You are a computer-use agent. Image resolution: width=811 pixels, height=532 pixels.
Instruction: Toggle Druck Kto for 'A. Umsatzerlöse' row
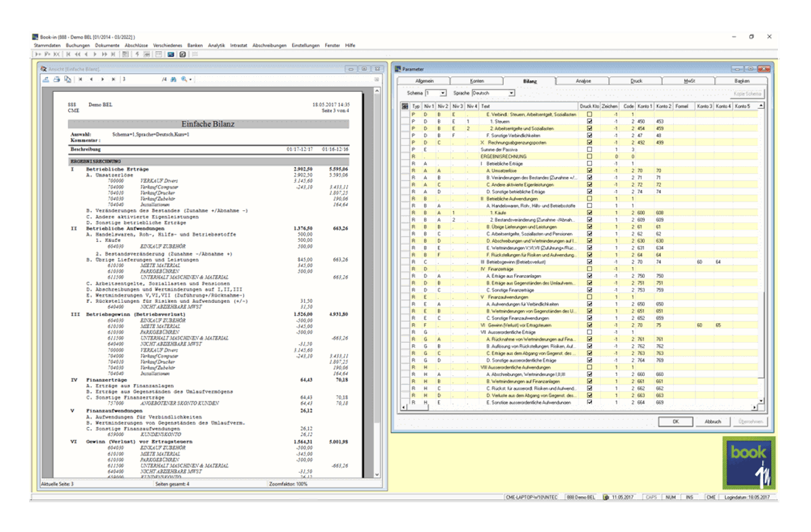[590, 170]
